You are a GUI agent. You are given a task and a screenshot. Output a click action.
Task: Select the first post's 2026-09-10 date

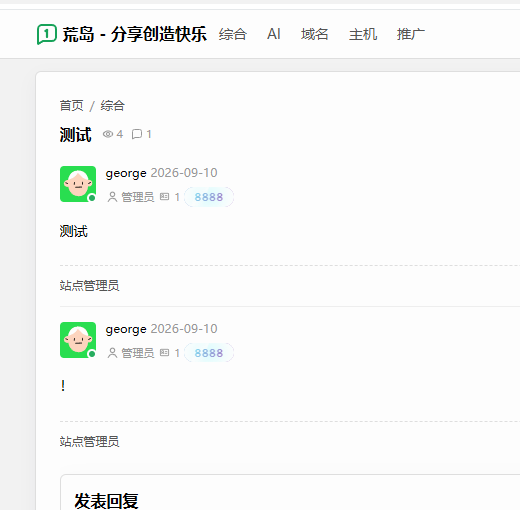[x=184, y=173]
